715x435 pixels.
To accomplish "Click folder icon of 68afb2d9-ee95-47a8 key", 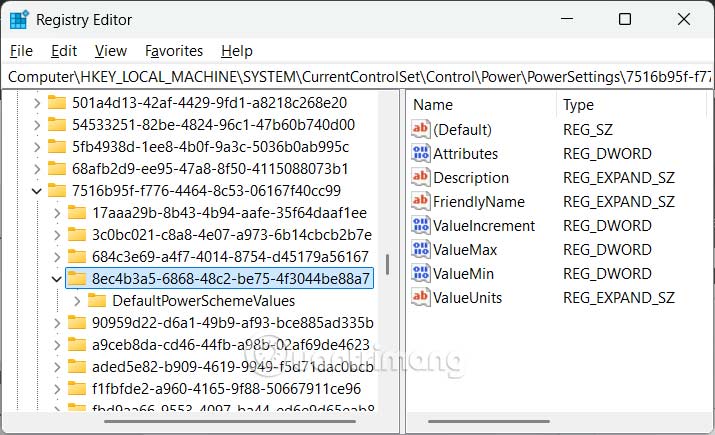I will 57,168.
